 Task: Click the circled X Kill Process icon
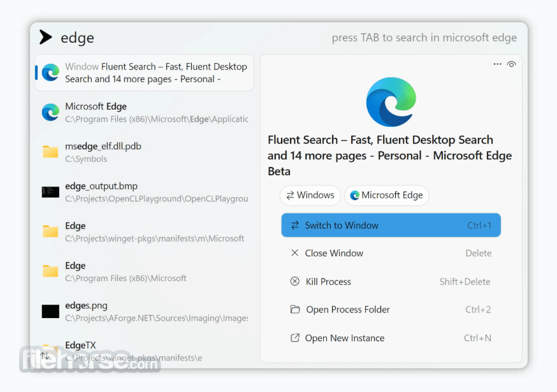click(x=295, y=282)
